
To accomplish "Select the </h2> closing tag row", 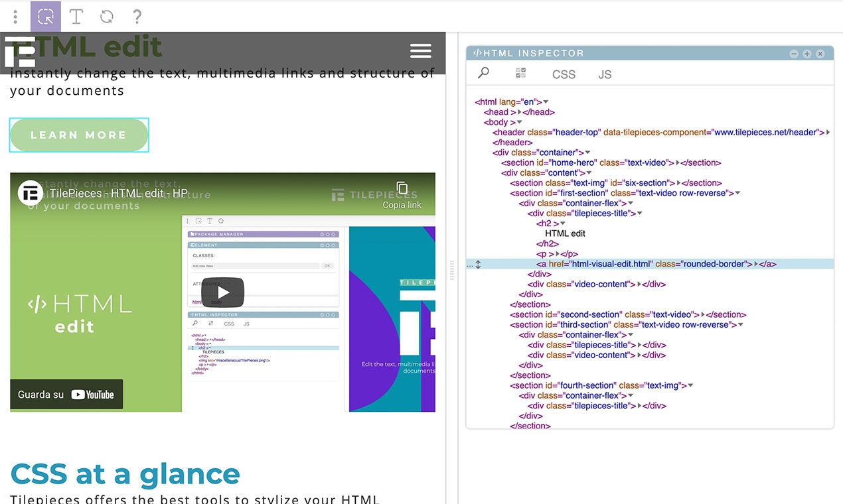I will pos(548,244).
